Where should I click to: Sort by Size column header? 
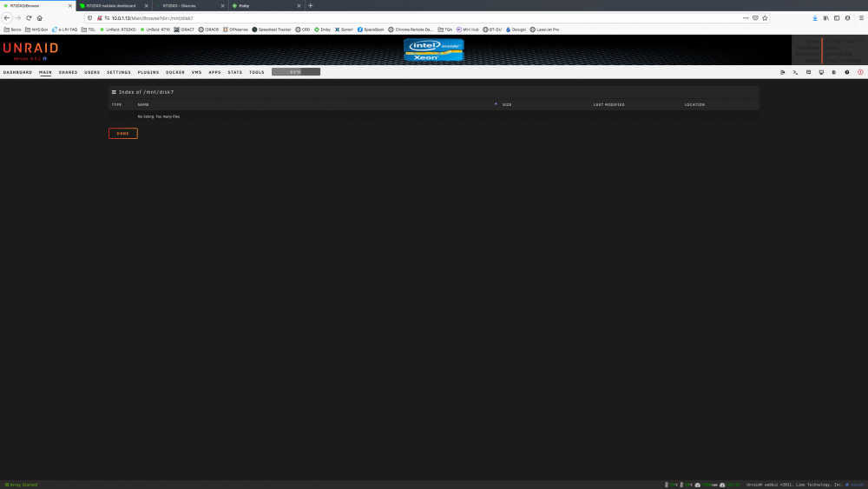click(x=507, y=104)
